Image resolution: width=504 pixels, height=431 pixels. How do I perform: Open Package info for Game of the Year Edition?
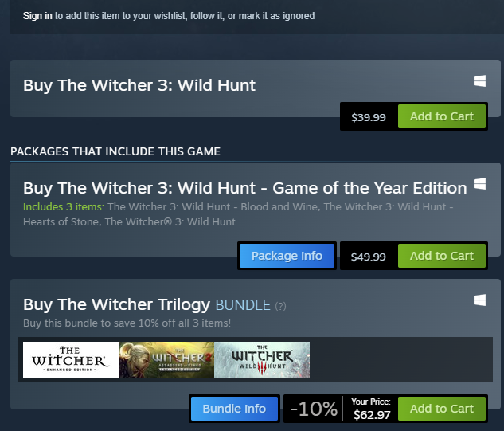287,256
